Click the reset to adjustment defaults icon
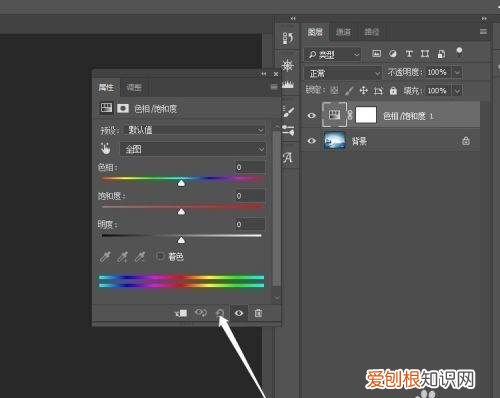500x398 pixels. coord(220,313)
